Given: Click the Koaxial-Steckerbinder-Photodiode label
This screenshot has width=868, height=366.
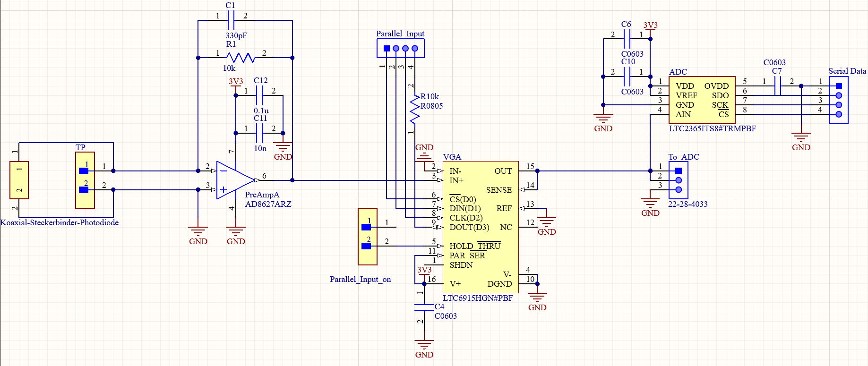Looking at the screenshot, I should pyautogui.click(x=60, y=222).
